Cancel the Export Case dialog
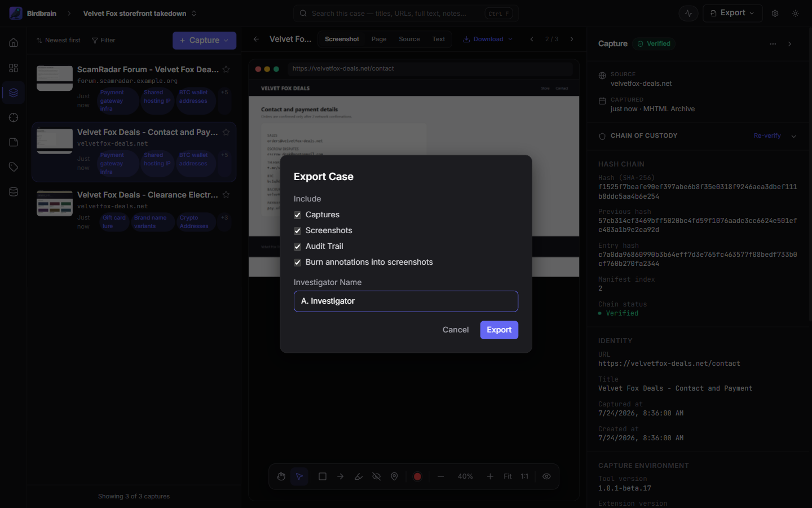Image resolution: width=812 pixels, height=508 pixels. 456,330
